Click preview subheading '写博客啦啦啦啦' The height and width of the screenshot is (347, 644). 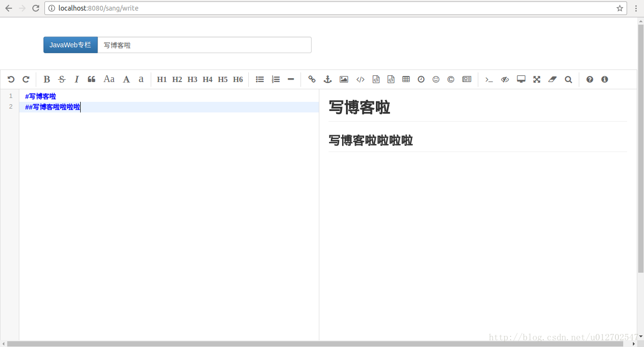coord(371,140)
